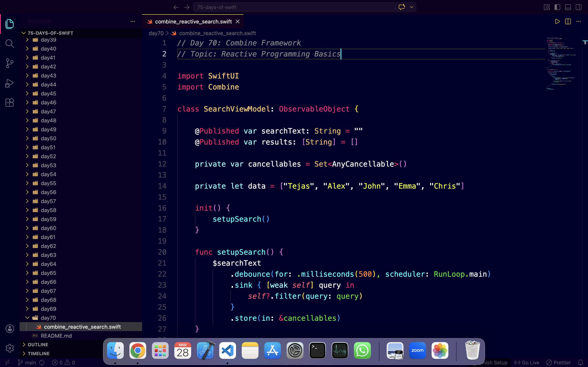
Task: Open the Accounts icon in activity bar
Action: 9,329
